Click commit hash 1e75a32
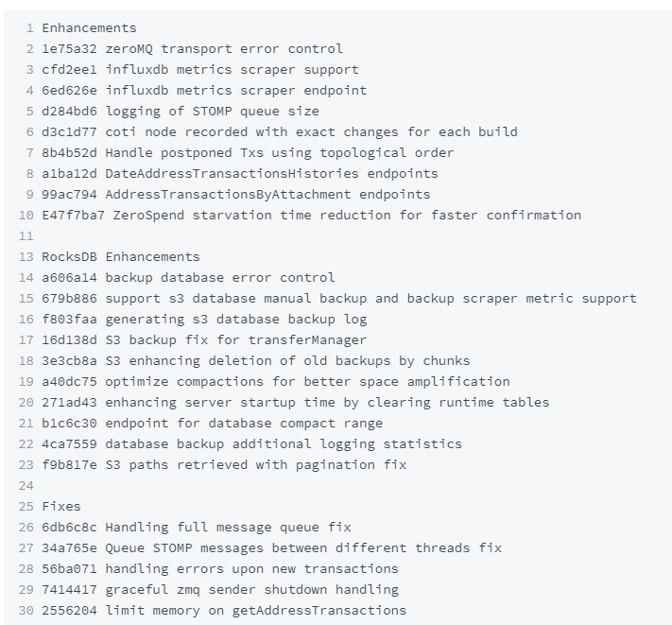This screenshot has width=672, height=625. click(69, 49)
